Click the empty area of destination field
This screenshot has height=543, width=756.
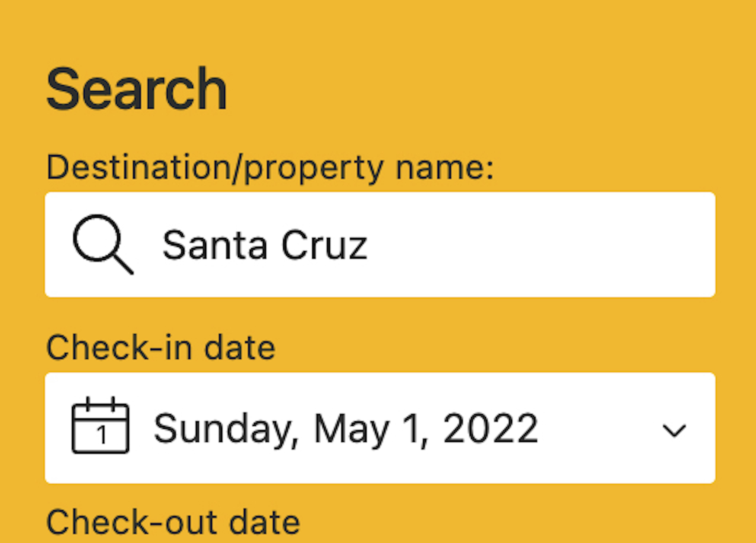click(540, 245)
